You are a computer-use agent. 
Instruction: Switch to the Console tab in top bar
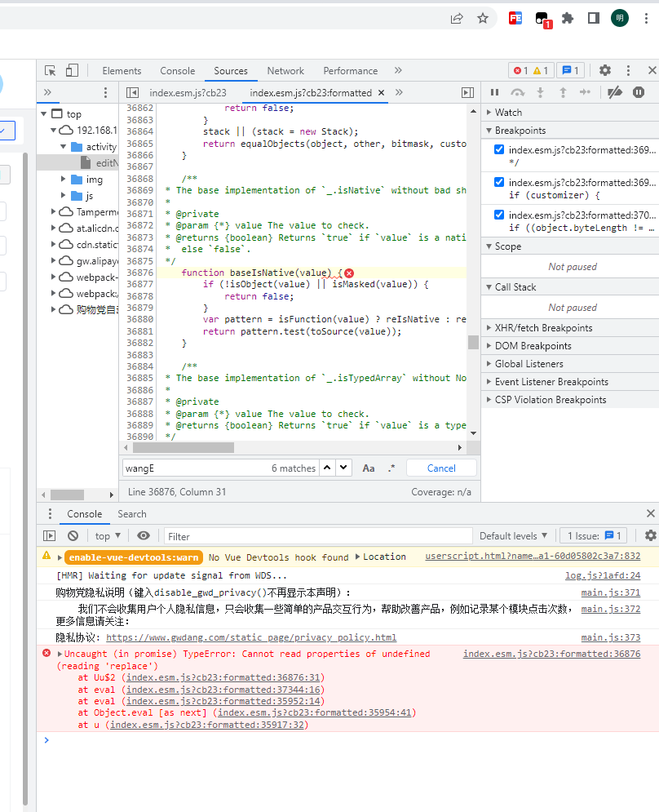point(178,71)
